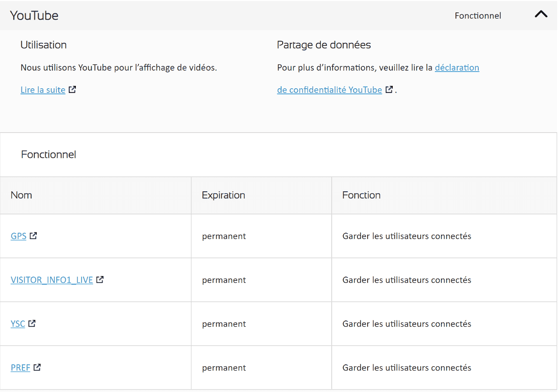Open the PREF cookie link
This screenshot has height=392, width=558.
(20, 368)
